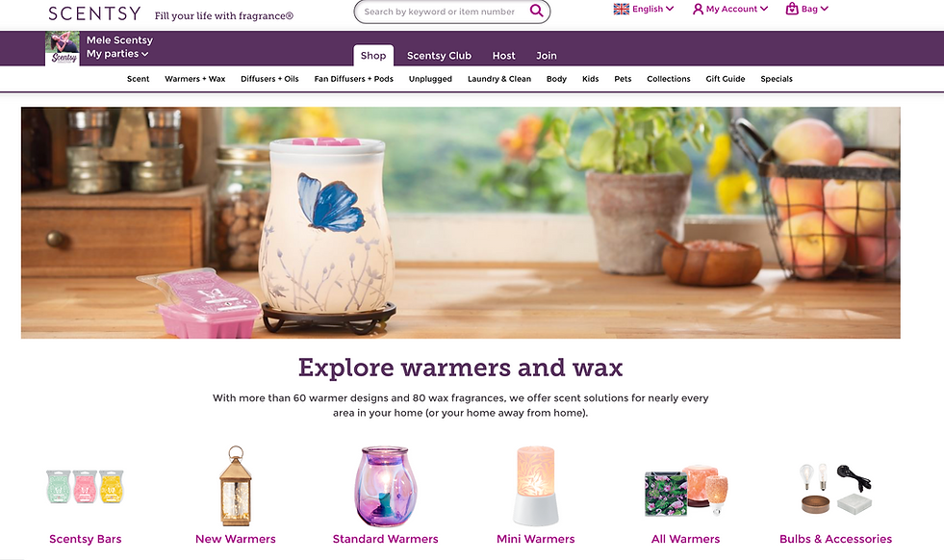Select the New Warmers lantern image
Image resolution: width=944 pixels, height=560 pixels.
236,486
